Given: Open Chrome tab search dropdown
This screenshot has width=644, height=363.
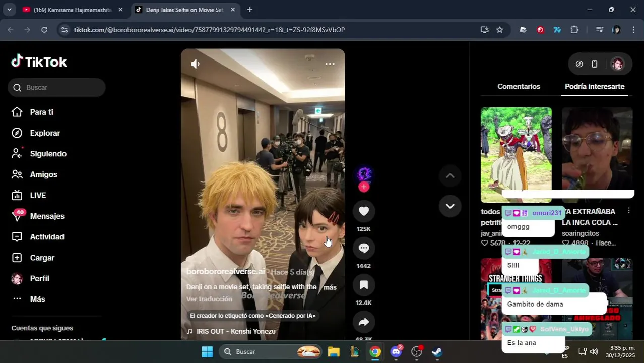Looking at the screenshot, I should point(9,10).
